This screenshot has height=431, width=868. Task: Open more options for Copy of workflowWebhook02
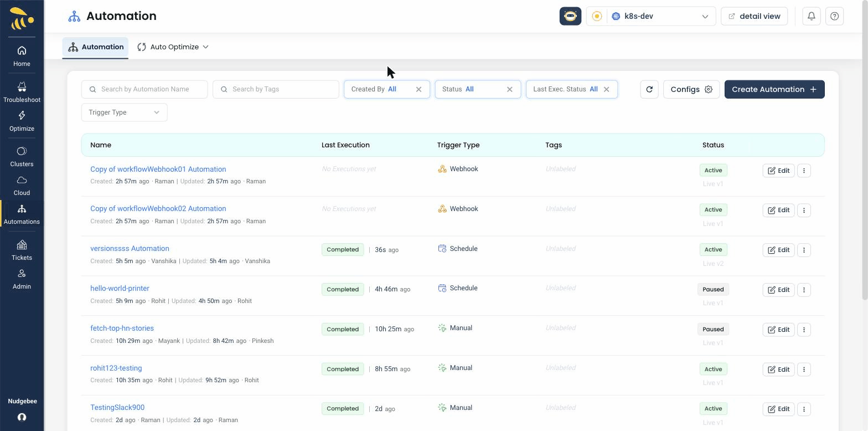click(804, 210)
